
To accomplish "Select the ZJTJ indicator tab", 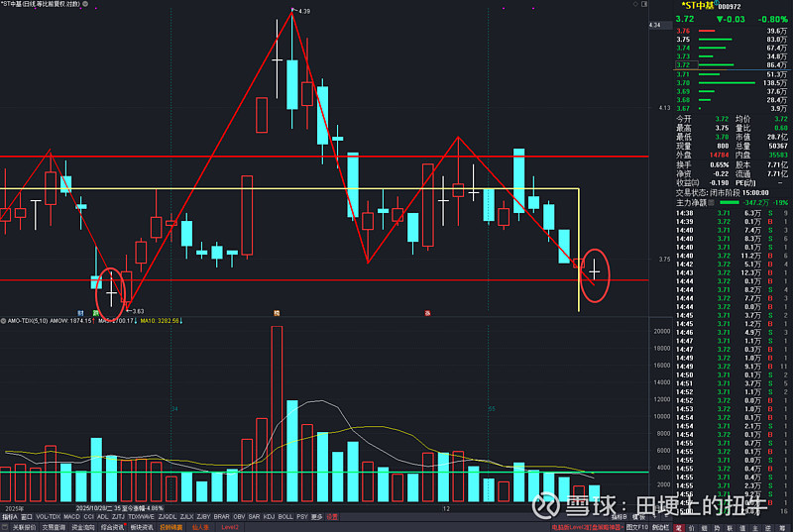I will pyautogui.click(x=118, y=517).
